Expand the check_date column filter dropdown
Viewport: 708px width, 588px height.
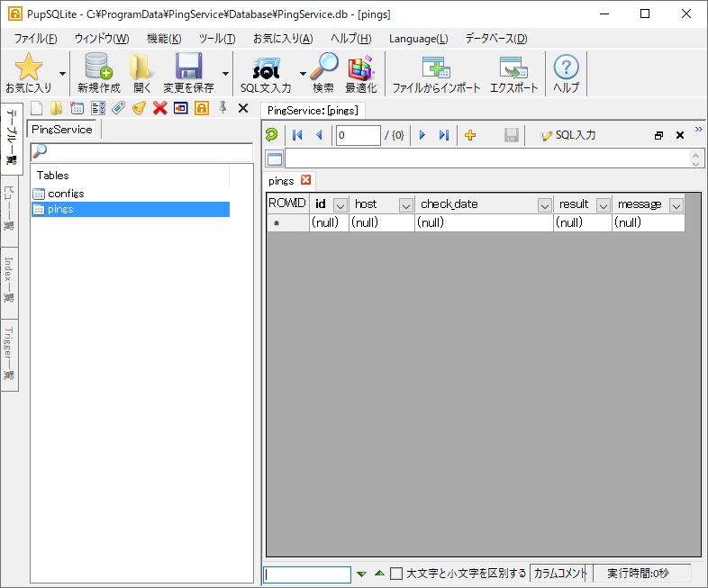pos(544,205)
